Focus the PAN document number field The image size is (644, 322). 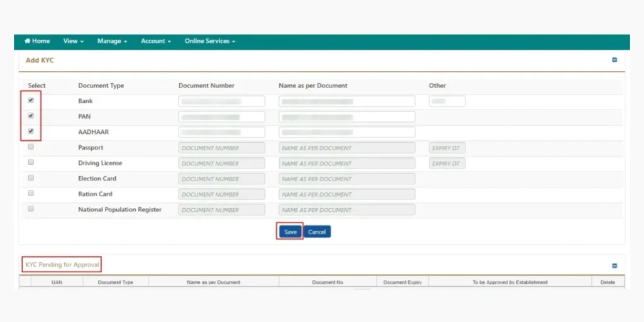coord(222,116)
